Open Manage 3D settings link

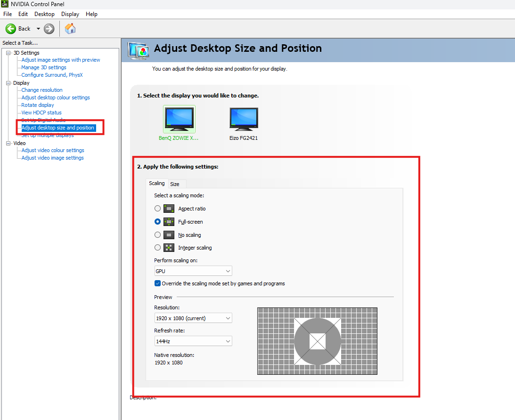(44, 67)
